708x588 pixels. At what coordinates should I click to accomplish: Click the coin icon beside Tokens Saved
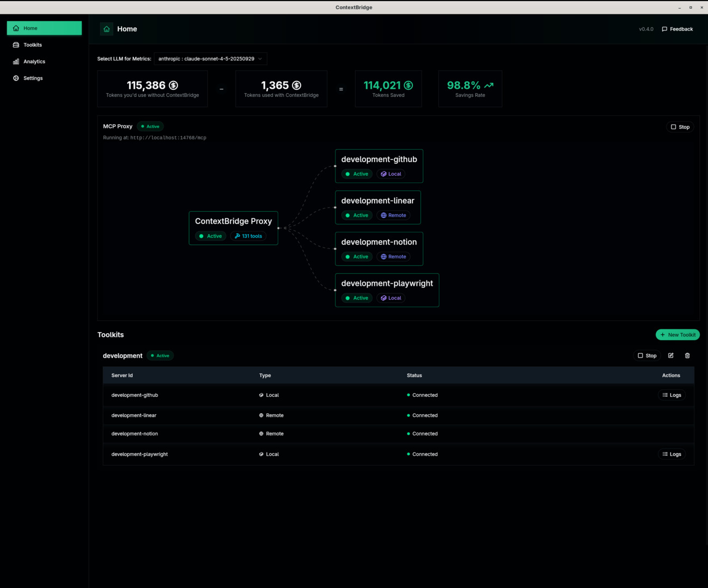pos(407,85)
